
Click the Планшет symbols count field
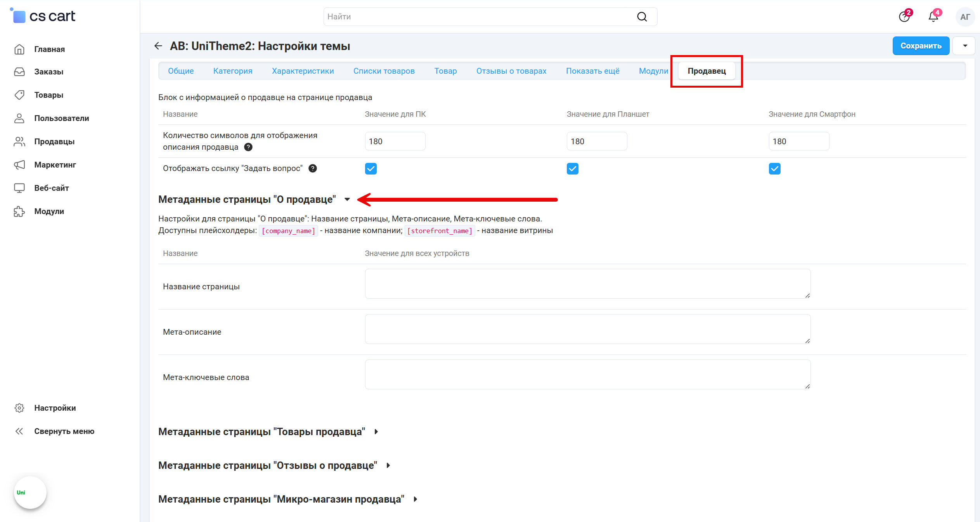pyautogui.click(x=597, y=141)
